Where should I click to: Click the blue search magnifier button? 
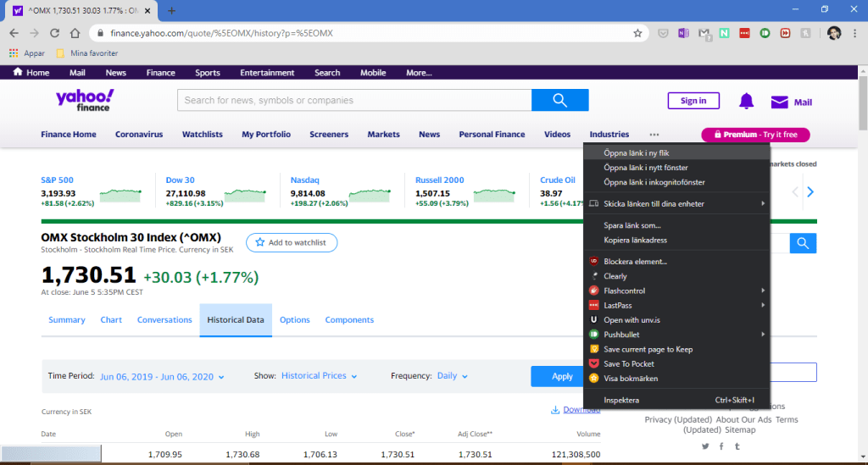559,101
